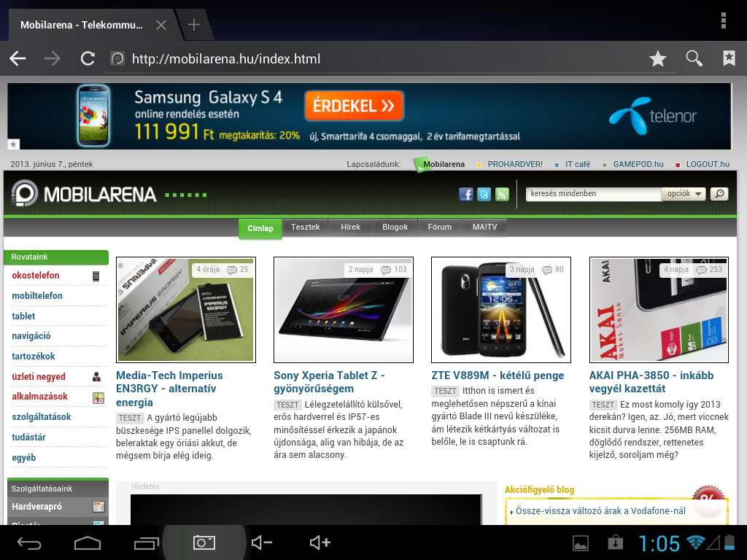Image resolution: width=747 pixels, height=560 pixels.
Task: Open the navigáció category
Action: click(31, 336)
